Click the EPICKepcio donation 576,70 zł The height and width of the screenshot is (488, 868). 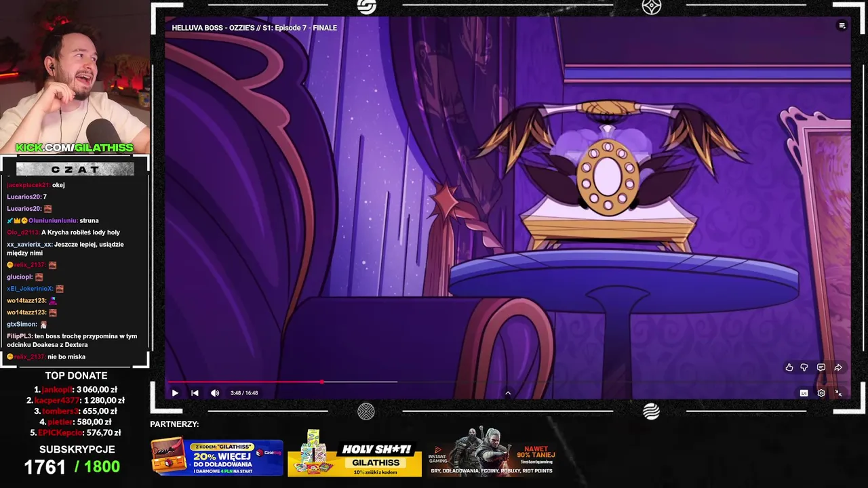tap(76, 432)
